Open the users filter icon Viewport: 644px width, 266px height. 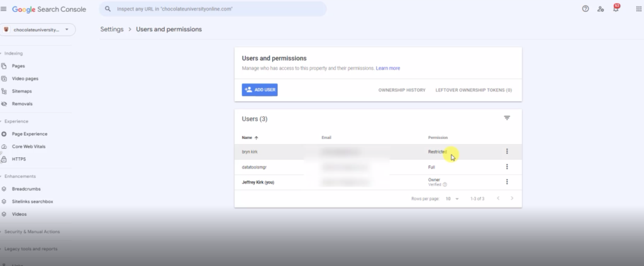coord(507,118)
